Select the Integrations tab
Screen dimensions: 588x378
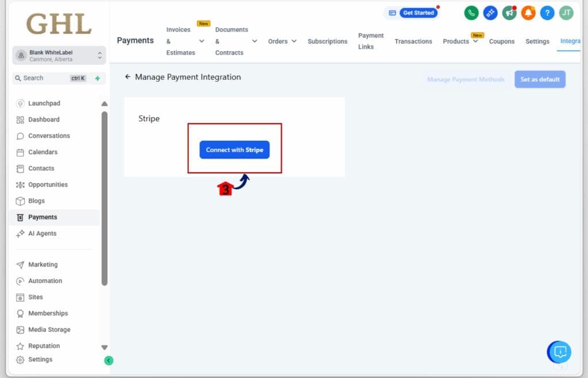570,41
